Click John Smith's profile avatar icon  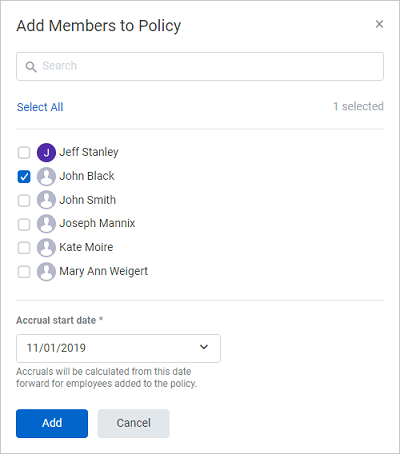[46, 200]
